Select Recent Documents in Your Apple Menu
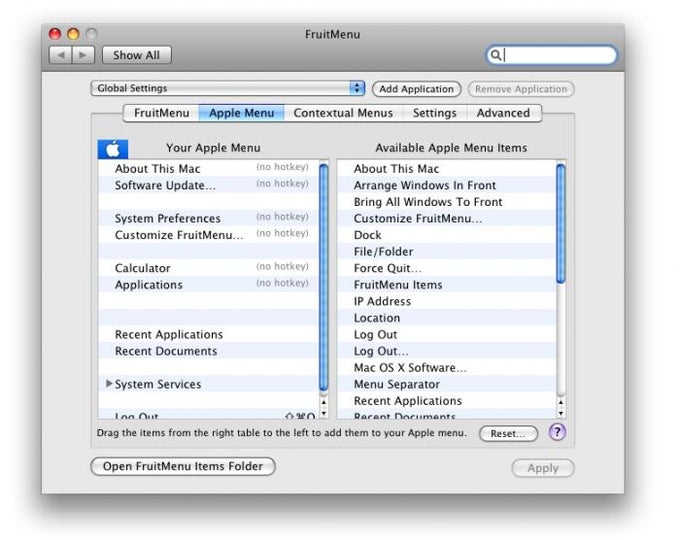This screenshot has height=540, width=680. coord(209,351)
